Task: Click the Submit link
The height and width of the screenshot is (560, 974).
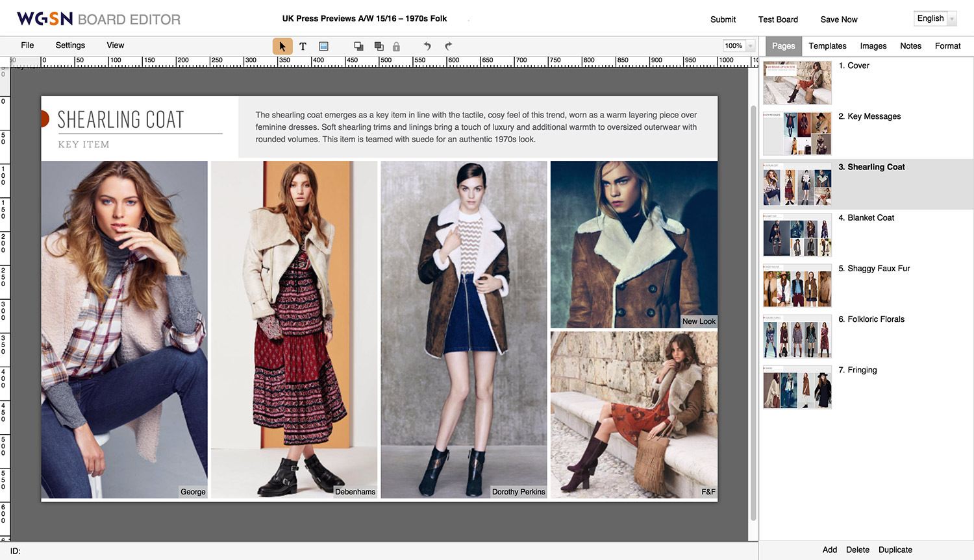Action: pos(723,19)
